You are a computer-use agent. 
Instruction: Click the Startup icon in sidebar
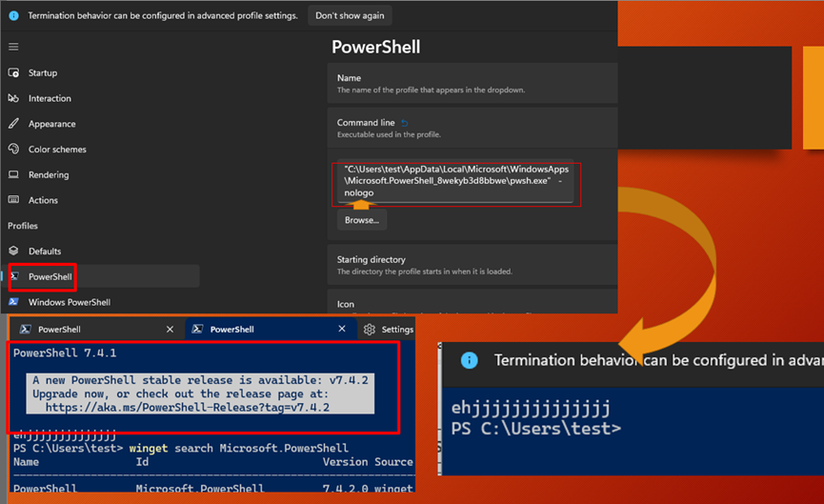point(13,72)
